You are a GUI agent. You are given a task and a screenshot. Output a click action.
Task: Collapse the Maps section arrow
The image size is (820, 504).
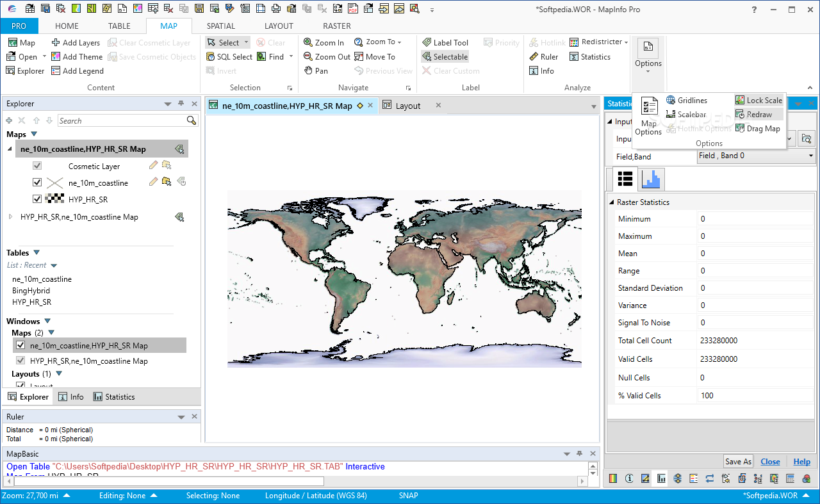click(34, 134)
